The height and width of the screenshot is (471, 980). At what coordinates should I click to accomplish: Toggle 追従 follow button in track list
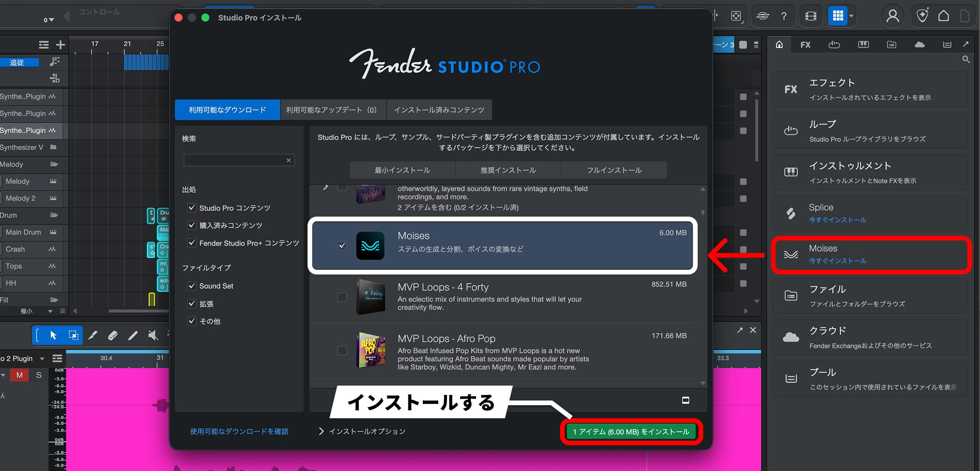tap(19, 62)
